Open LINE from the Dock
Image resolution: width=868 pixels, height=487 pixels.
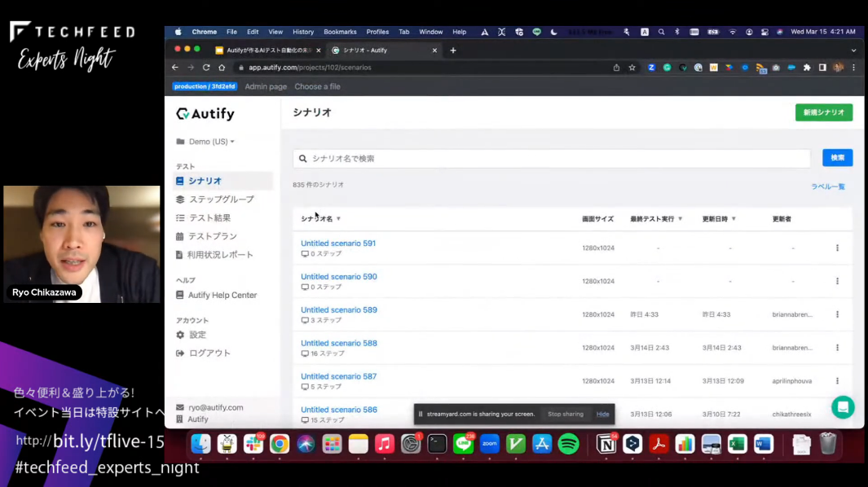(x=463, y=444)
